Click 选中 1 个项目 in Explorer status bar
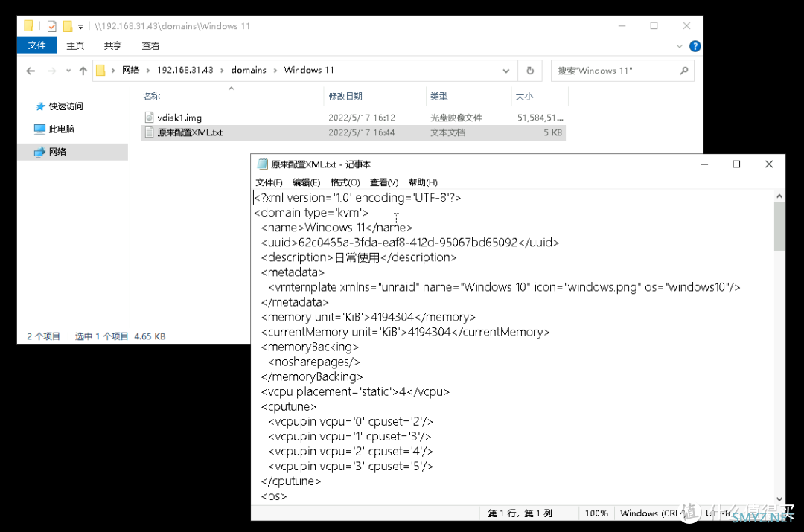Viewport: 804px width, 532px height. pyautogui.click(x=101, y=336)
